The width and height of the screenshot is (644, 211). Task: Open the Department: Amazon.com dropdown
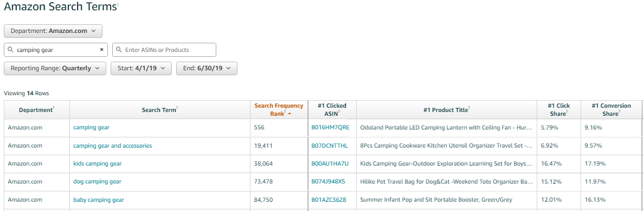click(x=53, y=31)
